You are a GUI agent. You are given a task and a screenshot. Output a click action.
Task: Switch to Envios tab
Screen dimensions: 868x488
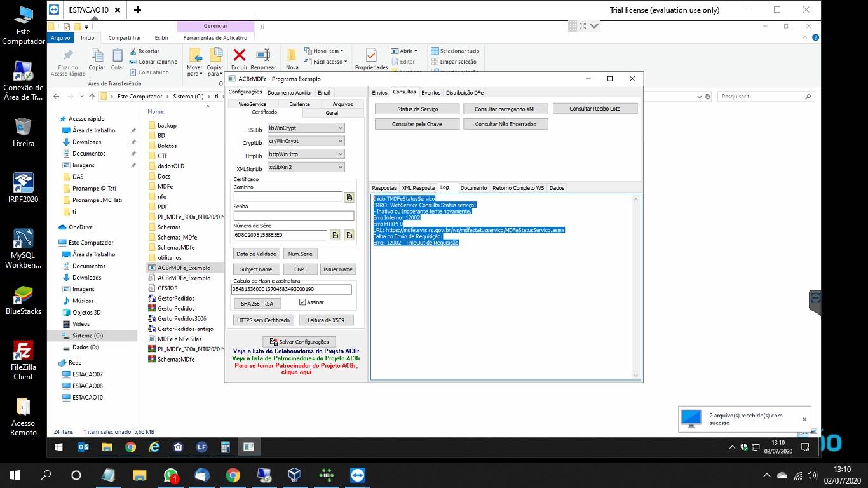coord(379,93)
